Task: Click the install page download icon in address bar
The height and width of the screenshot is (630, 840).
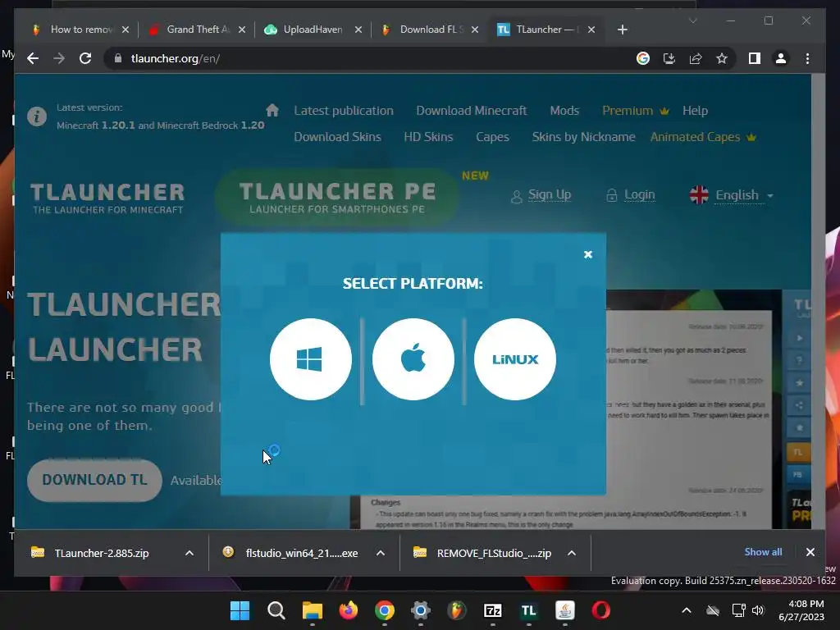Action: 669,58
